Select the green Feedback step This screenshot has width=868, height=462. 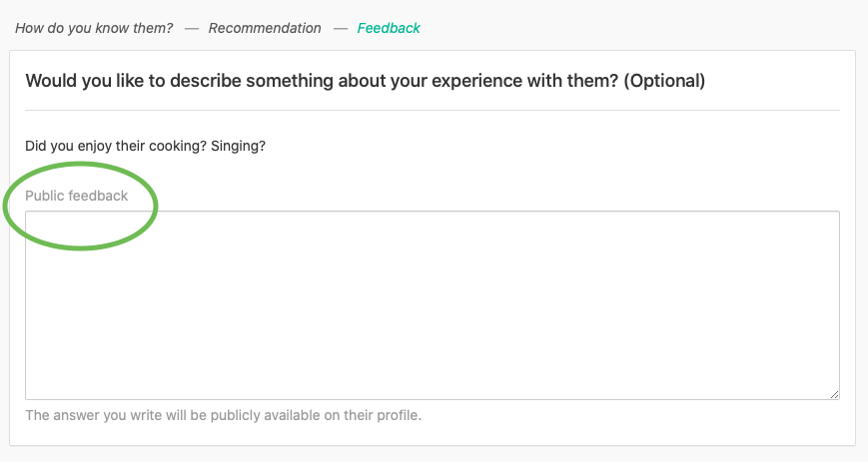point(389,28)
